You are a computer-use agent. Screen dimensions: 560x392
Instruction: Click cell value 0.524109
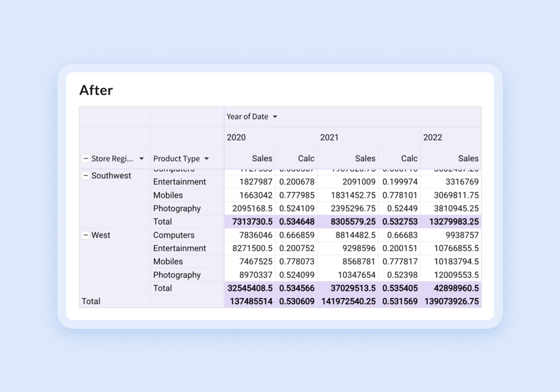(297, 208)
